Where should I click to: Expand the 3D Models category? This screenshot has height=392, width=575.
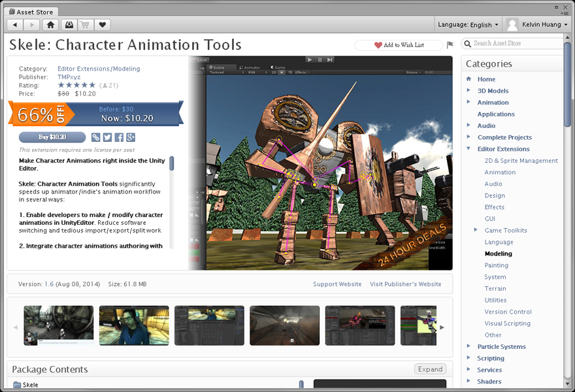(x=468, y=91)
